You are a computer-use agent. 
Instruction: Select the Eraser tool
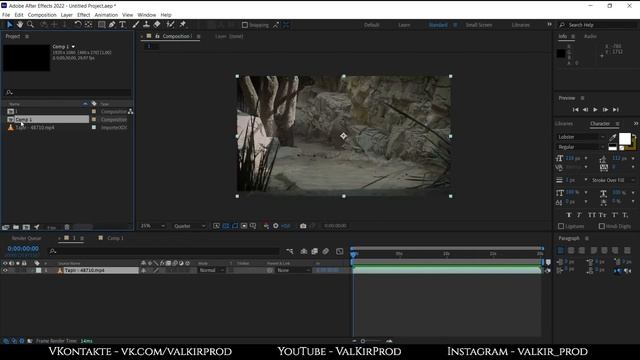[157, 25]
